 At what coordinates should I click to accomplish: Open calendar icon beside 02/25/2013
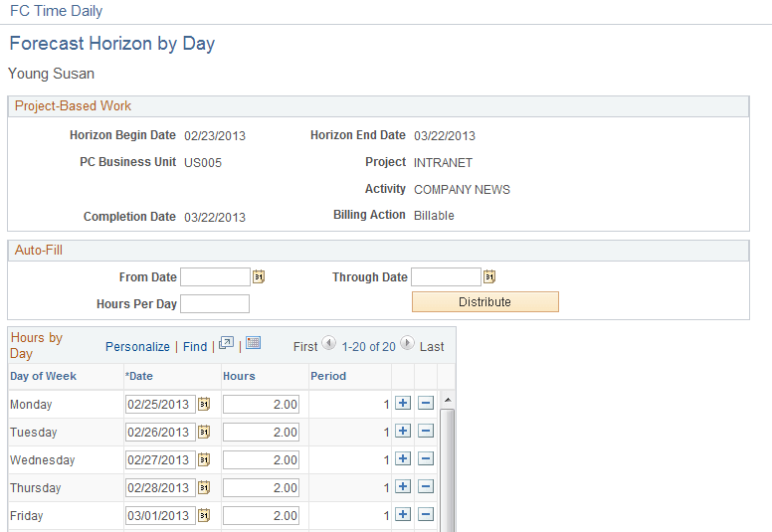[204, 405]
